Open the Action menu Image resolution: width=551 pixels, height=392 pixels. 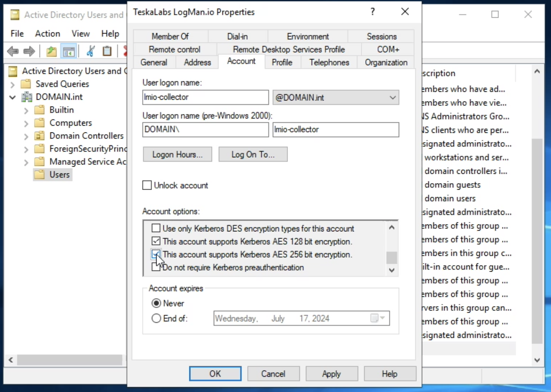(47, 33)
